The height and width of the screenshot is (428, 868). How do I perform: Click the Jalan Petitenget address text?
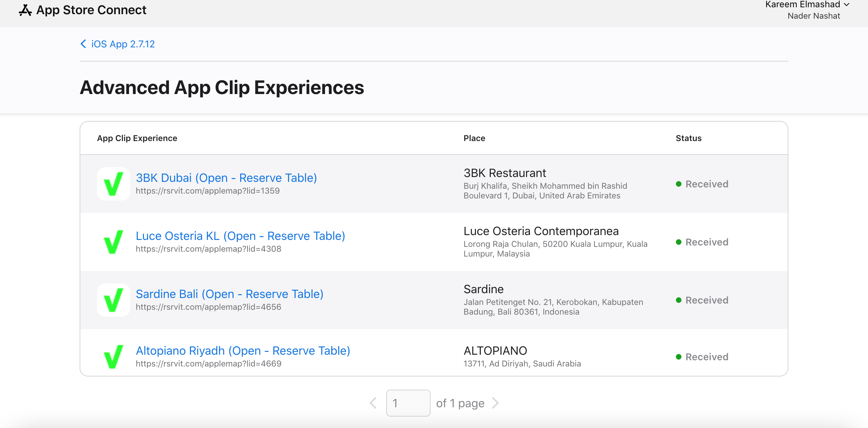point(553,307)
